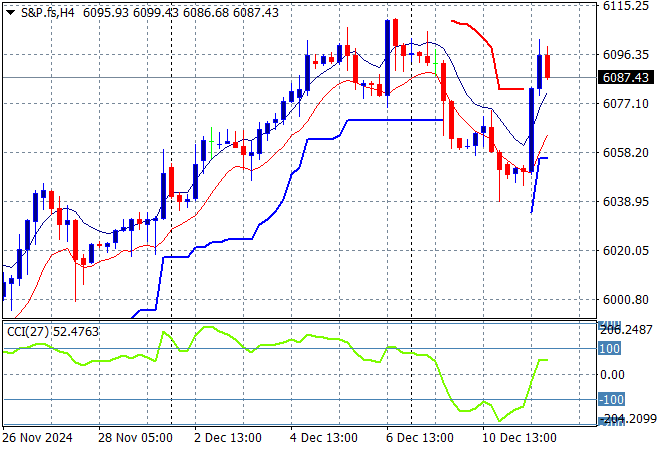The width and height of the screenshot is (660, 450).
Task: Select the 2 Dec 13:00 time label
Action: click(228, 438)
